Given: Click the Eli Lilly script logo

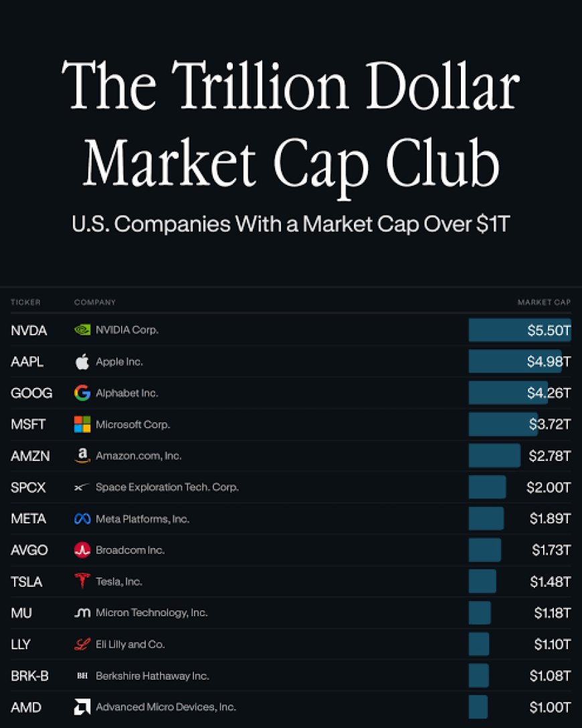Looking at the screenshot, I should tap(82, 644).
